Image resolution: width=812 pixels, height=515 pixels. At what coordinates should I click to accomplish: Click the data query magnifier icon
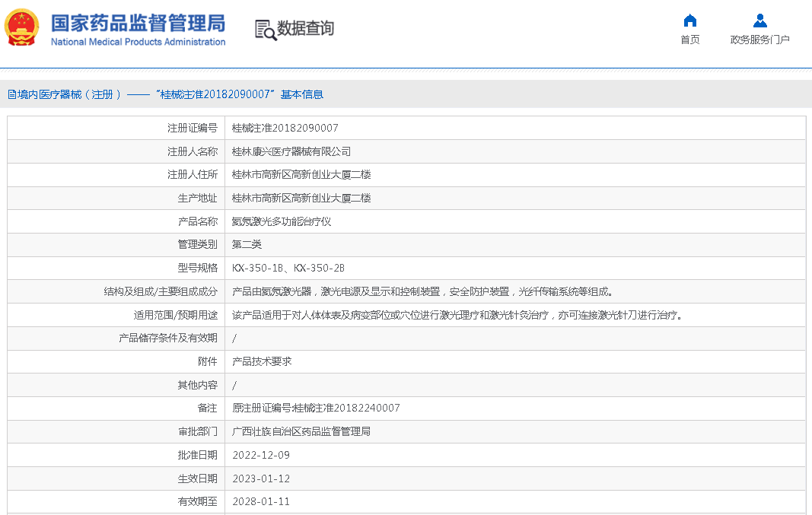tap(265, 30)
